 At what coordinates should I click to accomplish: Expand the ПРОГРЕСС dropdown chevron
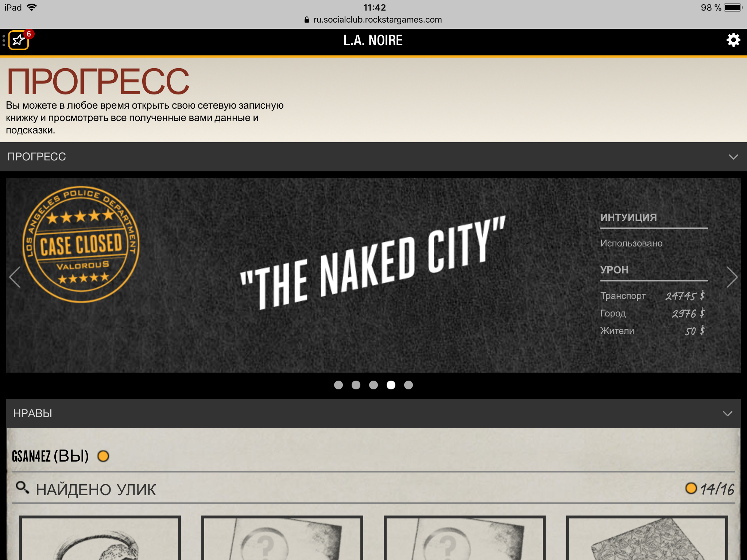coord(733,157)
